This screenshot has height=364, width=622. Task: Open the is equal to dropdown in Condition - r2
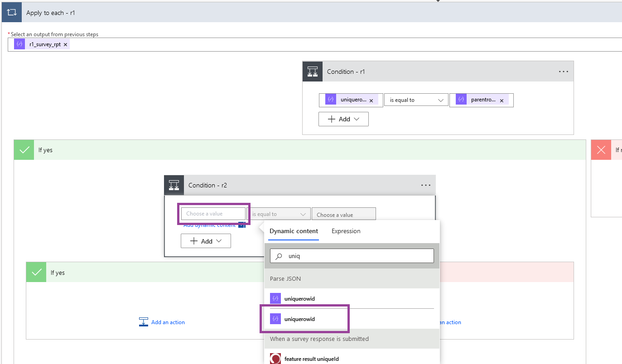(279, 213)
